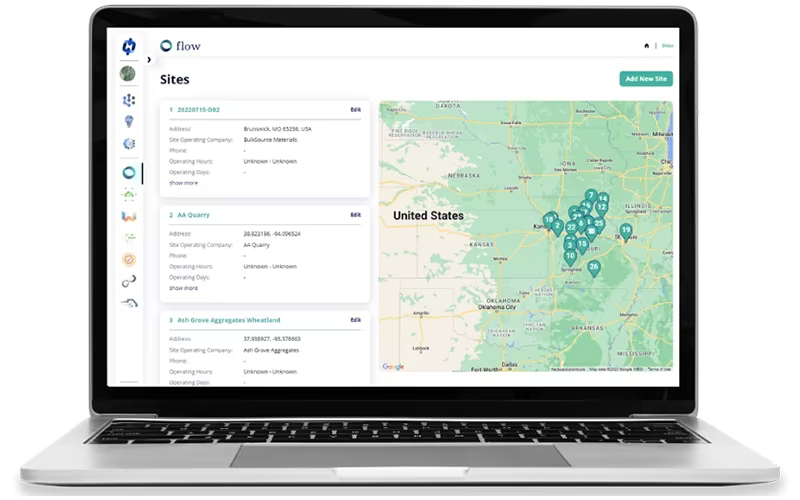Go to home via the house icon
The image size is (800, 500).
tap(646, 46)
